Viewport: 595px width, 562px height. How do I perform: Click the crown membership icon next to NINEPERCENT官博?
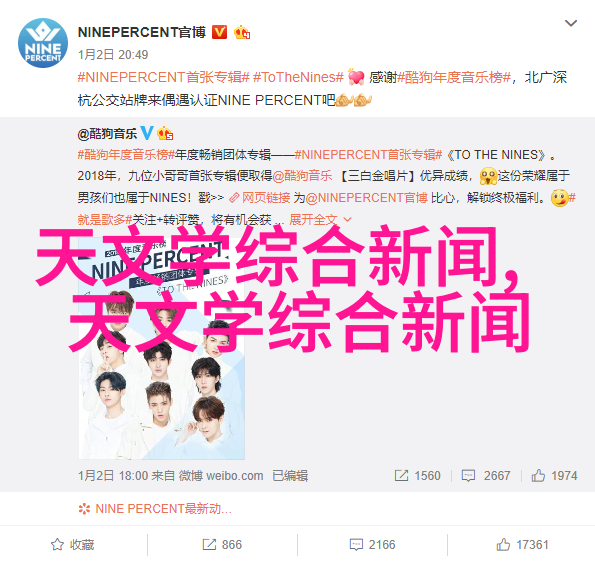(x=242, y=33)
